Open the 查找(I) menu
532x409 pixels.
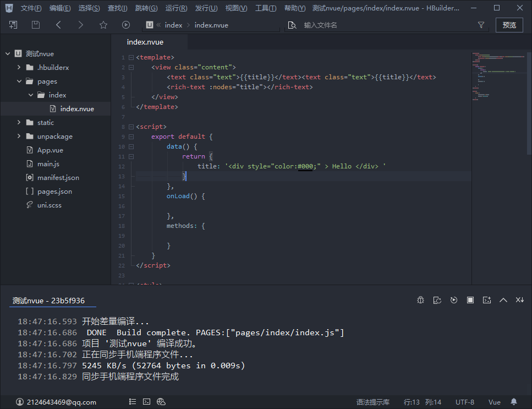(117, 8)
